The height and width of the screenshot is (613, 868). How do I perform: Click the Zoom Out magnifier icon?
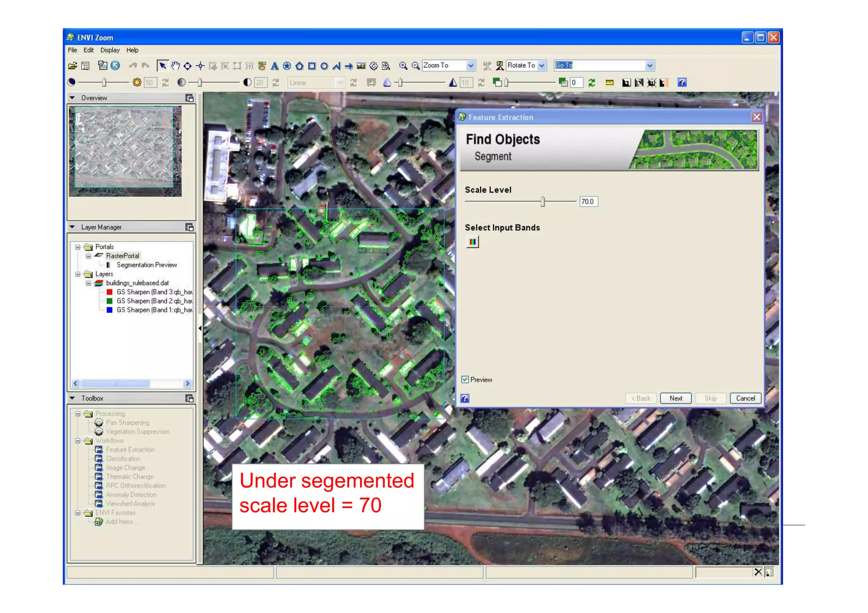click(416, 66)
